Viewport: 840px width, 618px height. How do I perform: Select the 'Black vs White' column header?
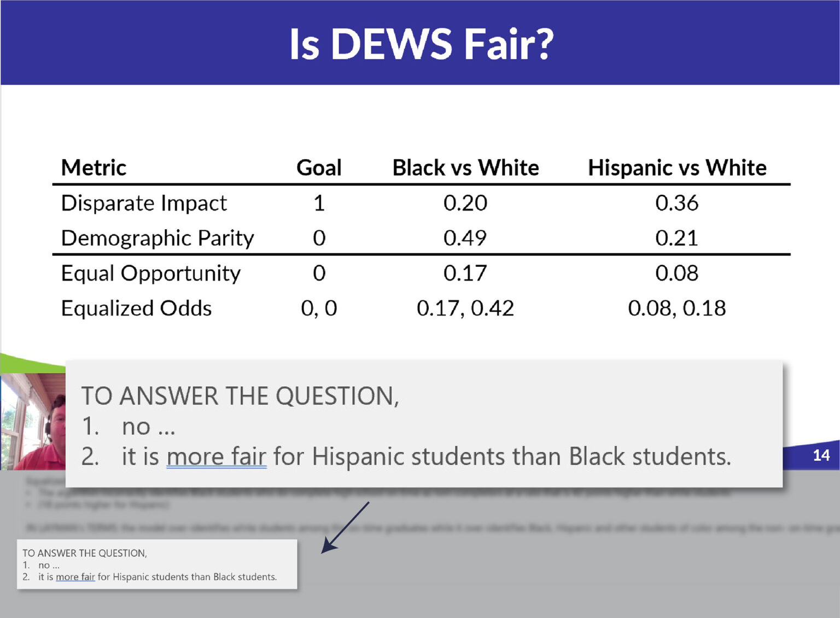pyautogui.click(x=465, y=167)
